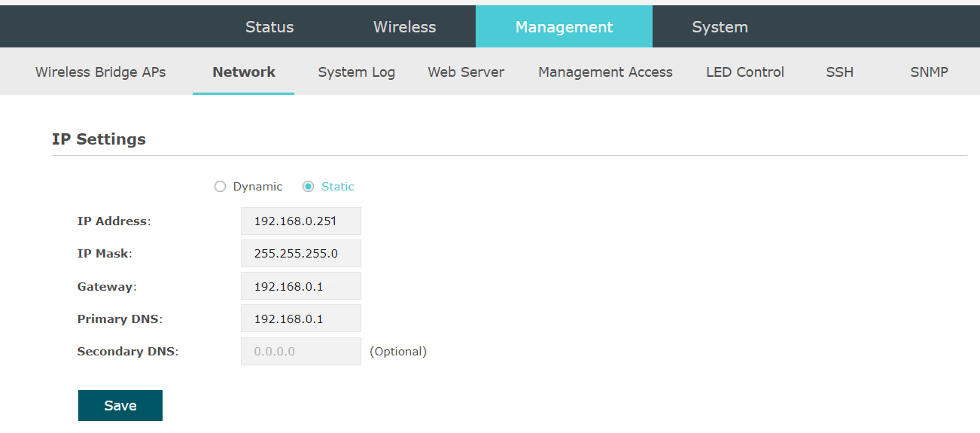The width and height of the screenshot is (980, 433).
Task: Click inside the IP Address field
Action: [x=300, y=221]
